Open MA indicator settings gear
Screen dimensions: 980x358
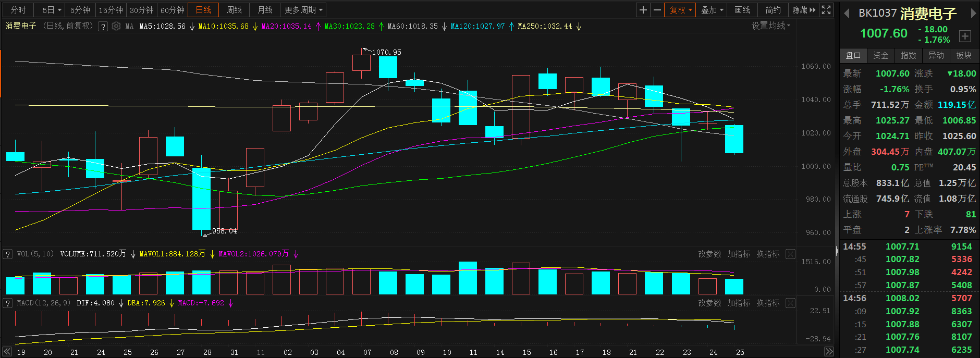(x=116, y=26)
